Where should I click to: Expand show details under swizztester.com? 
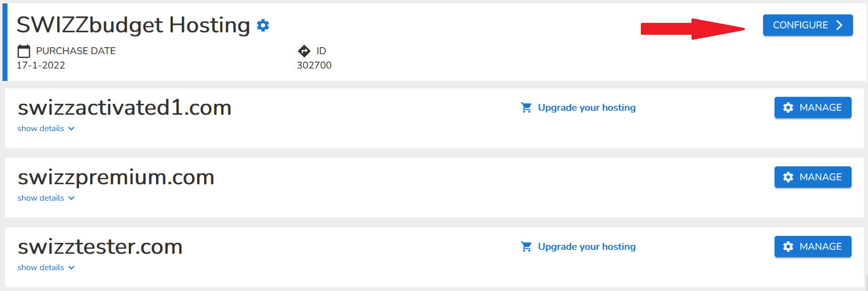click(46, 268)
